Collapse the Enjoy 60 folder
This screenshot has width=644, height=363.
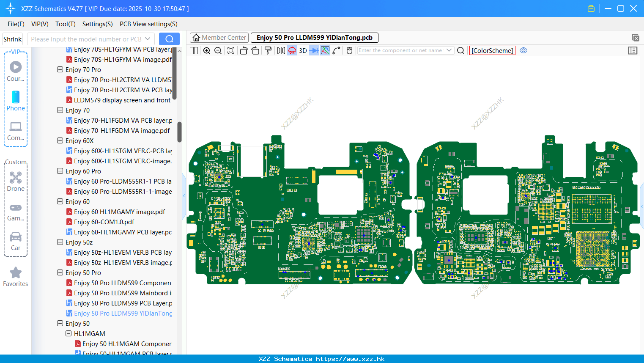[60, 201]
